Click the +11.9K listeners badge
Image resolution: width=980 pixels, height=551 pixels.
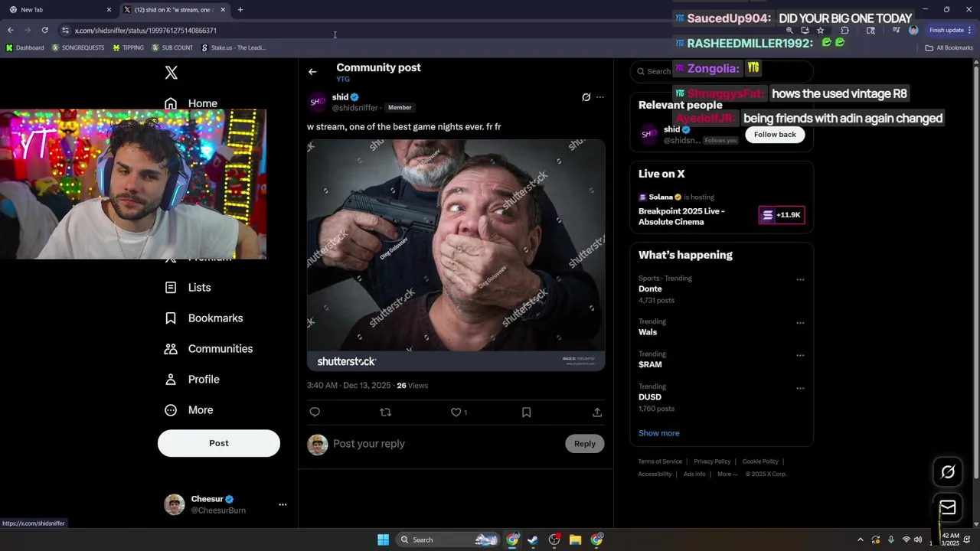[782, 215]
